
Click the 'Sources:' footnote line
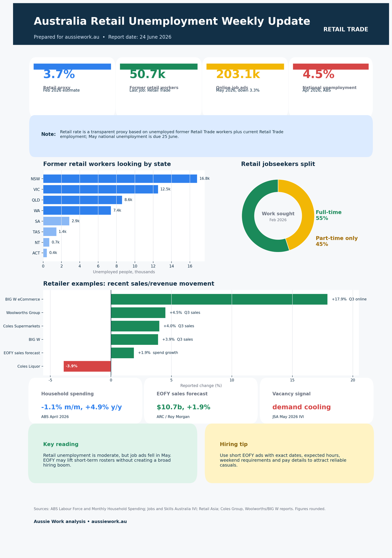click(180, 509)
